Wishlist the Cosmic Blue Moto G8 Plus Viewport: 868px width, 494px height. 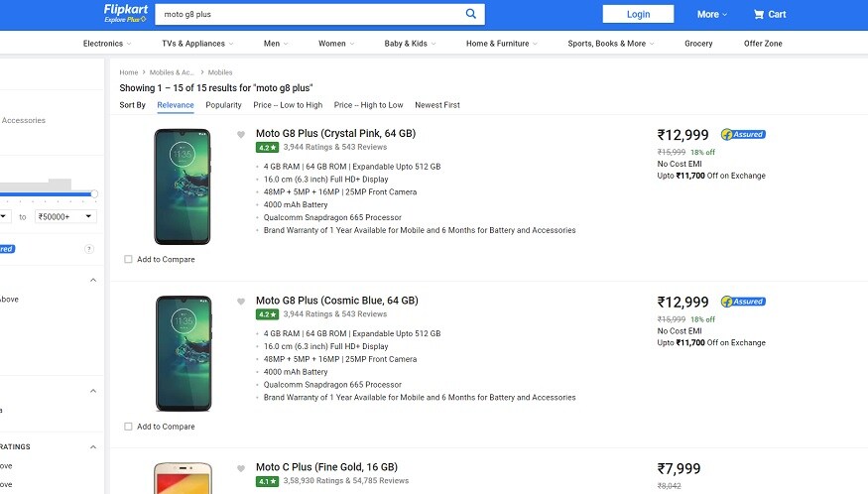(241, 302)
